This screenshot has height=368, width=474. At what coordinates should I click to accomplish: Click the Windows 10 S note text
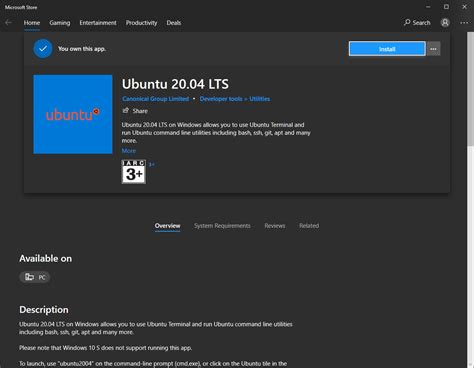coord(105,348)
